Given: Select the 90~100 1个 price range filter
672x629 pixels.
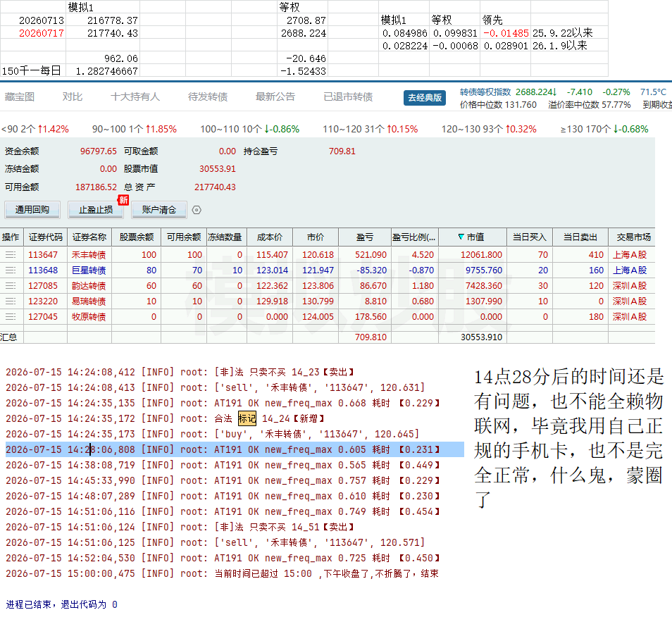Looking at the screenshot, I should [x=134, y=129].
